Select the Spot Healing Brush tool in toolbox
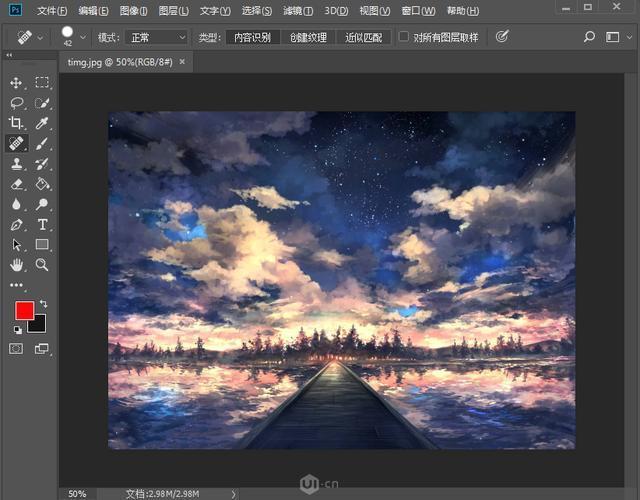The height and width of the screenshot is (500, 640). point(16,143)
